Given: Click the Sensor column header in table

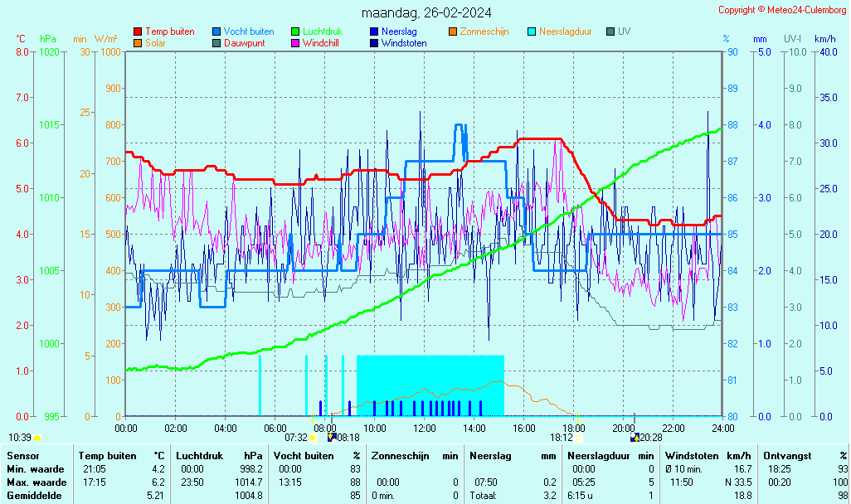Looking at the screenshot, I should (x=22, y=456).
